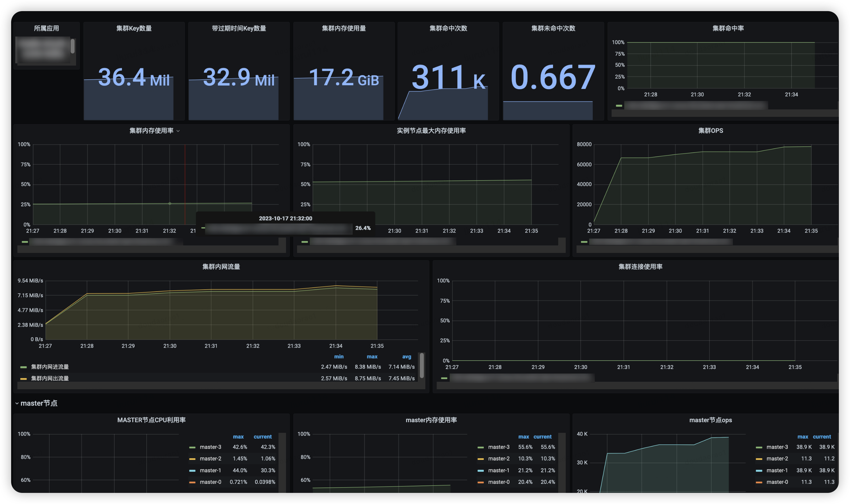Open the 集群命中率 panel title menu

[x=728, y=28]
